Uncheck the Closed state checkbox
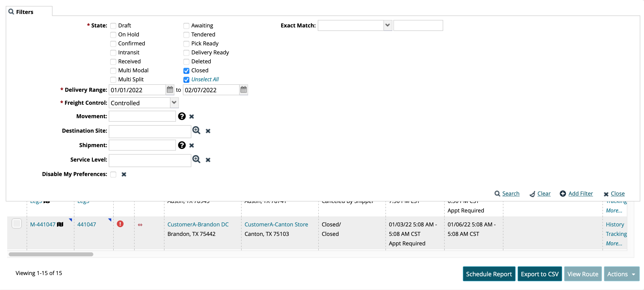 [186, 71]
